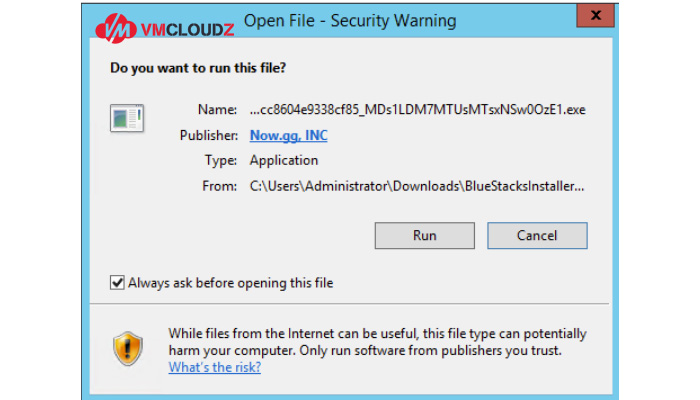Click the Publisher field label
Image resolution: width=700 pixels, height=400 pixels.
208,135
